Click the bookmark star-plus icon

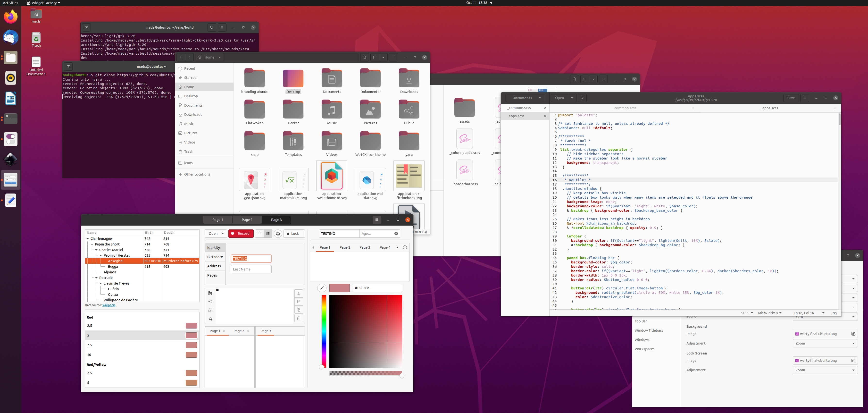(x=210, y=319)
